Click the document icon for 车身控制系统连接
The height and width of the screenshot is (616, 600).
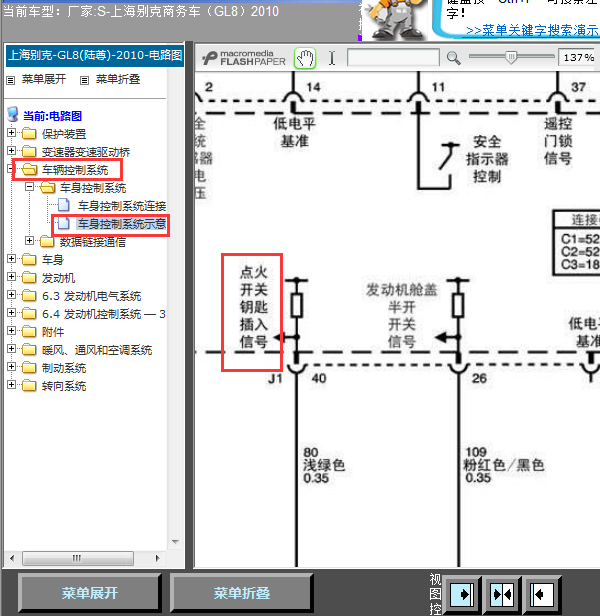(64, 205)
